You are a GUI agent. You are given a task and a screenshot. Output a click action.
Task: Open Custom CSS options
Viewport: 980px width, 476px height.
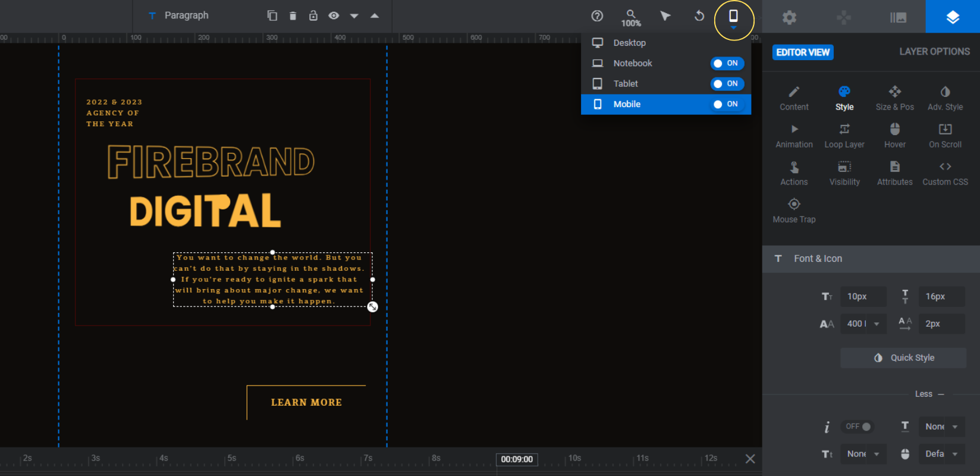click(945, 174)
